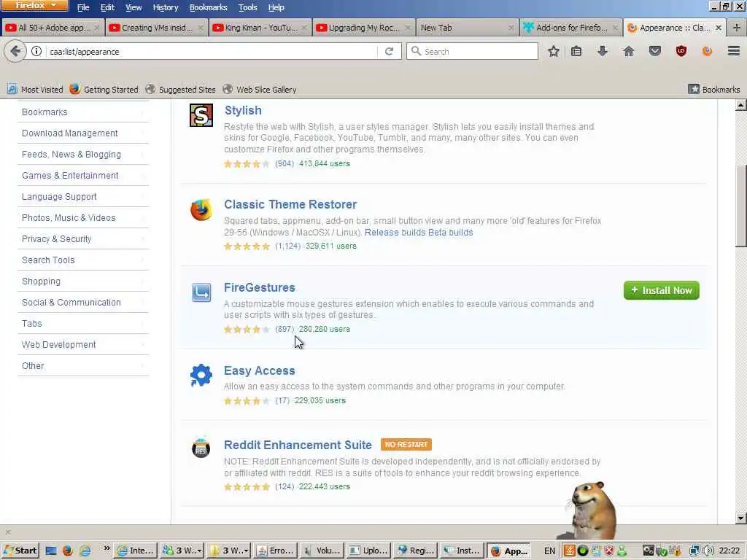Image resolution: width=747 pixels, height=560 pixels.
Task: Open the Stylish add-on icon
Action: [x=201, y=115]
